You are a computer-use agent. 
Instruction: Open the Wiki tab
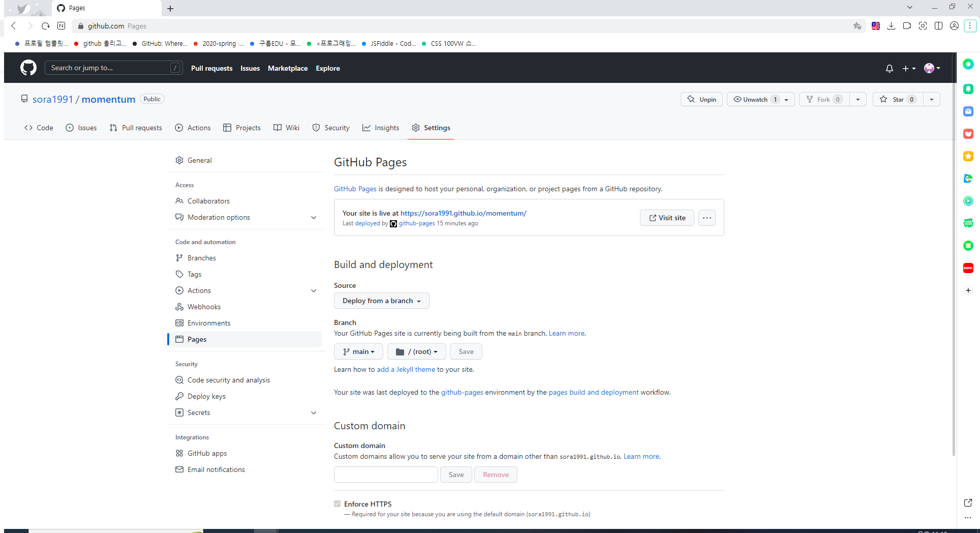(x=287, y=128)
